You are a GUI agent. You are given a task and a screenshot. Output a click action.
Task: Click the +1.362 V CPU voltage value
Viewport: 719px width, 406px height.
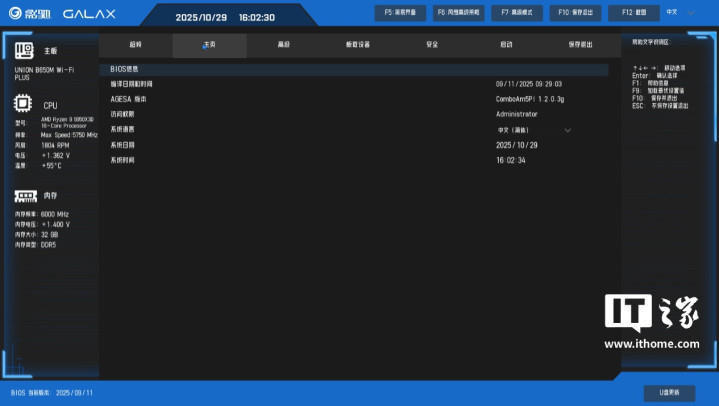coord(56,156)
